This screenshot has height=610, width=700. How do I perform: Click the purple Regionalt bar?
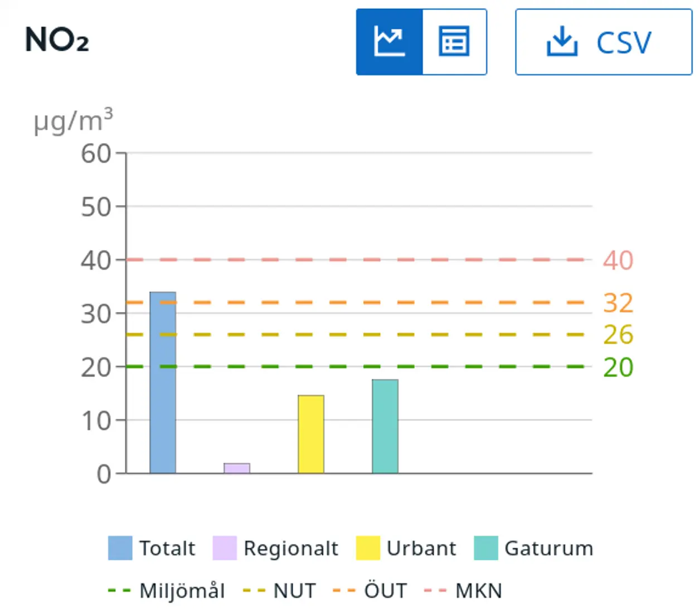[237, 468]
